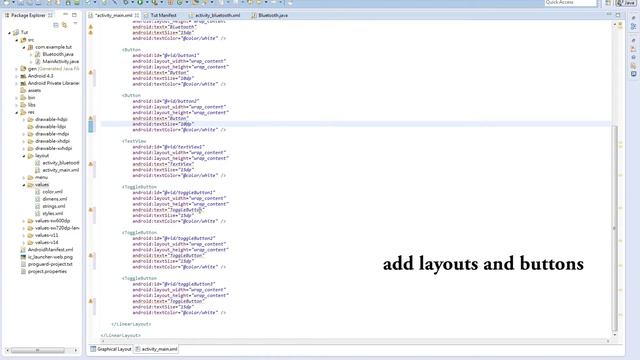Toggle Link with Editor in Package Explorer

pos(64,25)
